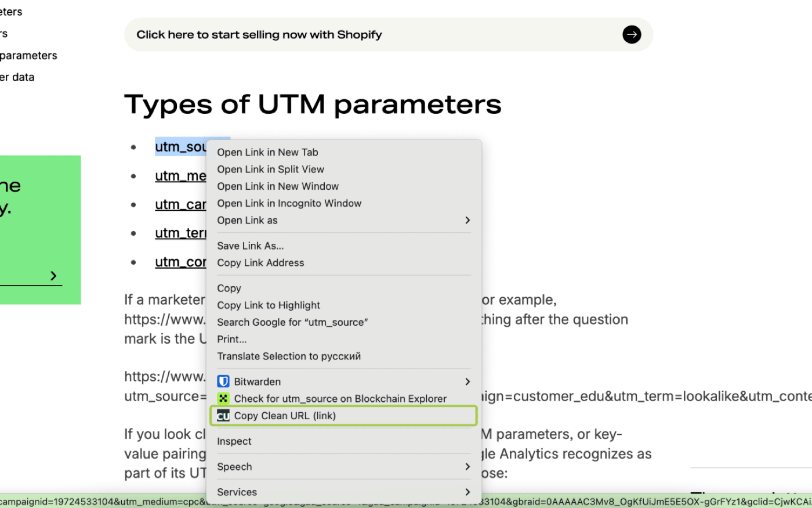Image resolution: width=812 pixels, height=508 pixels.
Task: Choose Print... from context menu
Action: tap(344, 339)
